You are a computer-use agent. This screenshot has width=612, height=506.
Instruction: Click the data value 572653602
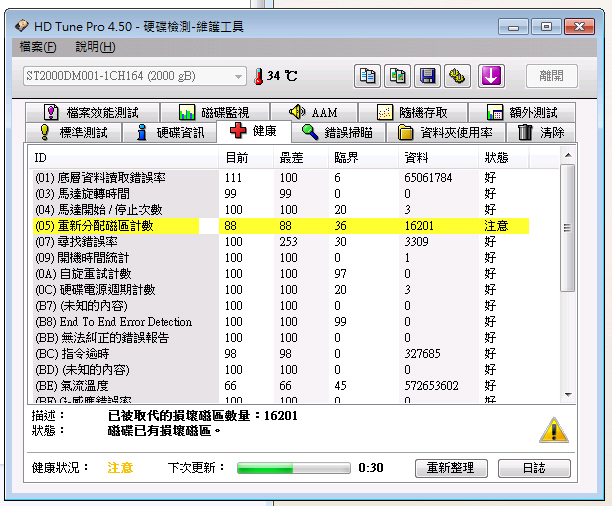[431, 386]
